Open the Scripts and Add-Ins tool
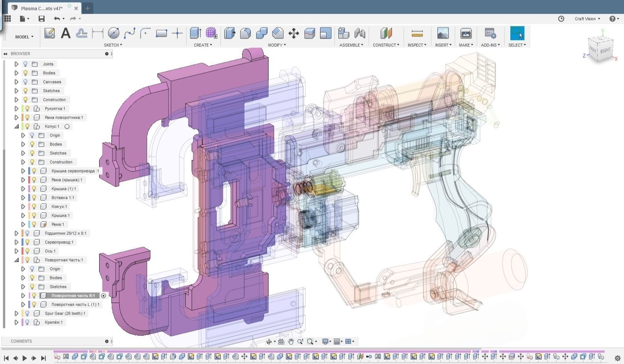The image size is (624, 364). [490, 33]
